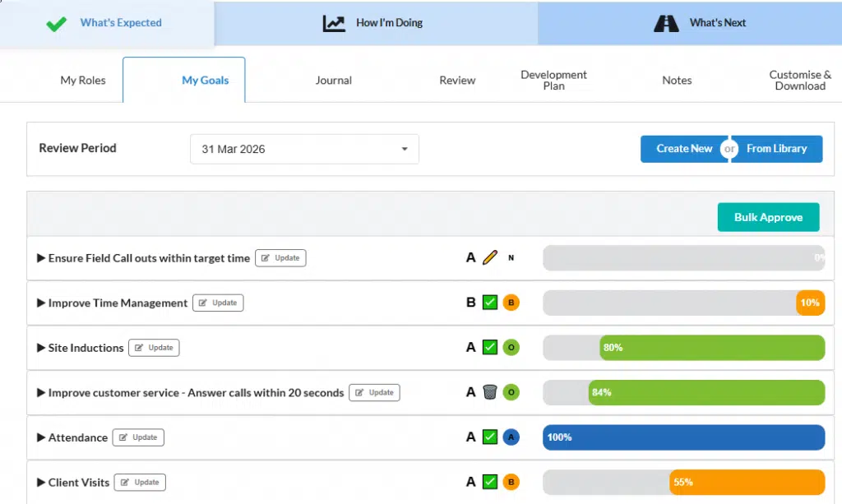Click the Bulk Approve button
The width and height of the screenshot is (842, 504).
pyautogui.click(x=768, y=217)
